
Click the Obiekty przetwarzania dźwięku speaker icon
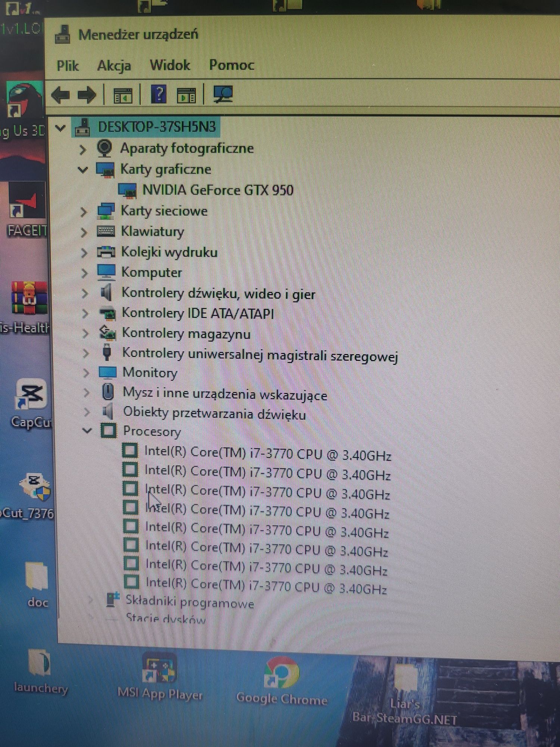[108, 412]
